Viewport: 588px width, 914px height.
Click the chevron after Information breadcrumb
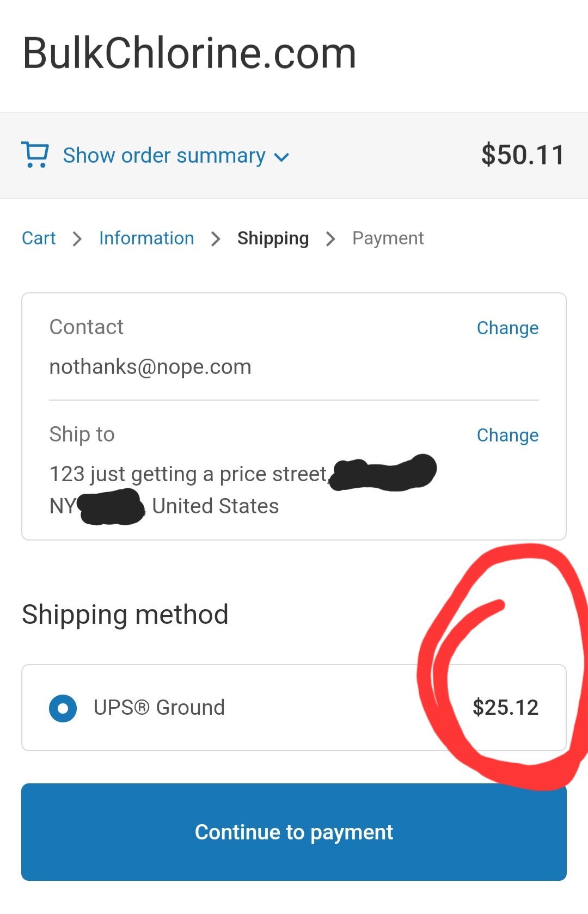(x=216, y=238)
